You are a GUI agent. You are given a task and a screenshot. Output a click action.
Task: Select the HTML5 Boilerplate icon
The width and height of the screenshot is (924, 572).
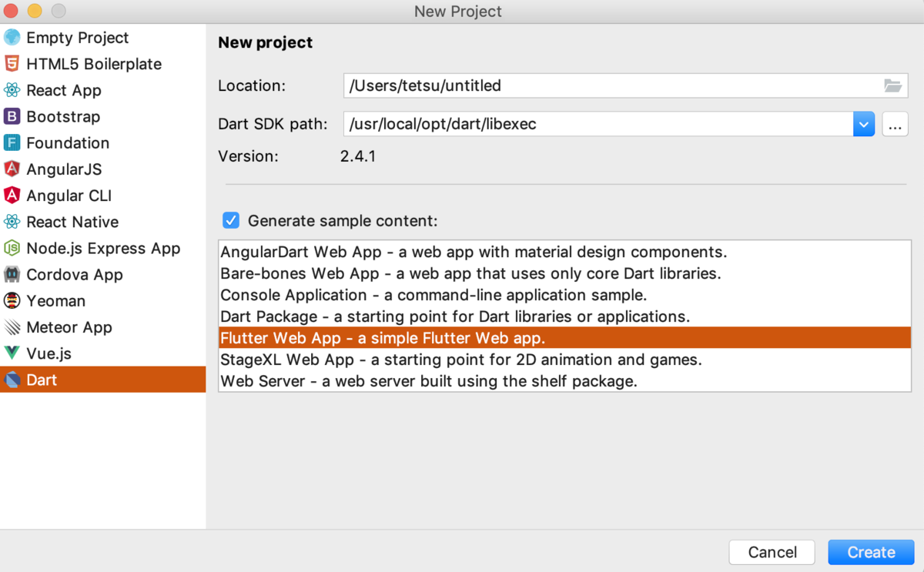click(x=12, y=64)
